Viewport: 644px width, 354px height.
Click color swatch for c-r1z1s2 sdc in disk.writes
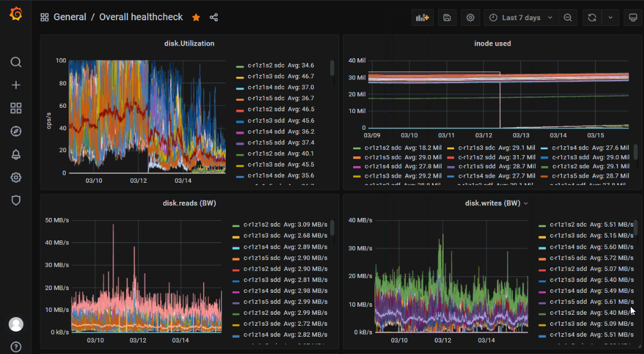pos(542,225)
